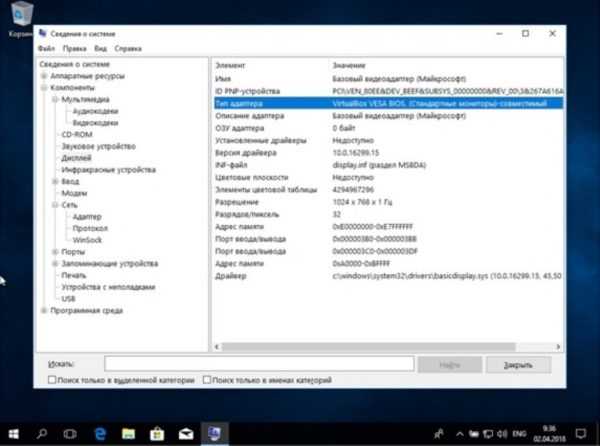Check 'Поиск только в именах категорий'
This screenshot has height=446, width=600.
[207, 380]
